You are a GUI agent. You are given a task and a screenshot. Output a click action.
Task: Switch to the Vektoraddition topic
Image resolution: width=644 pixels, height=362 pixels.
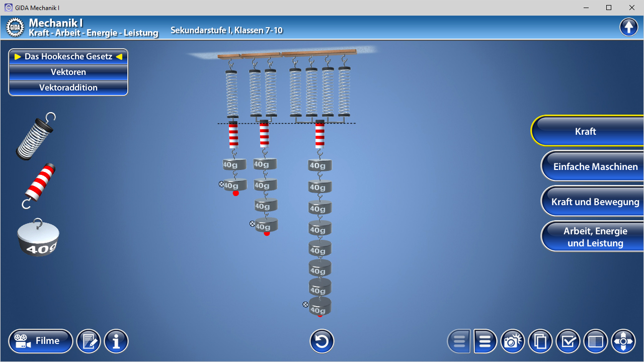tap(68, 87)
